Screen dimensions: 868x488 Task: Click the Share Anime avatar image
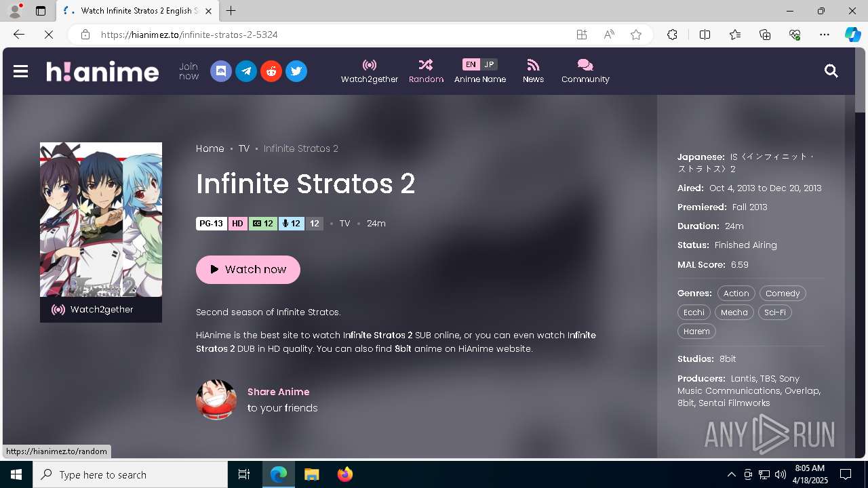point(216,400)
